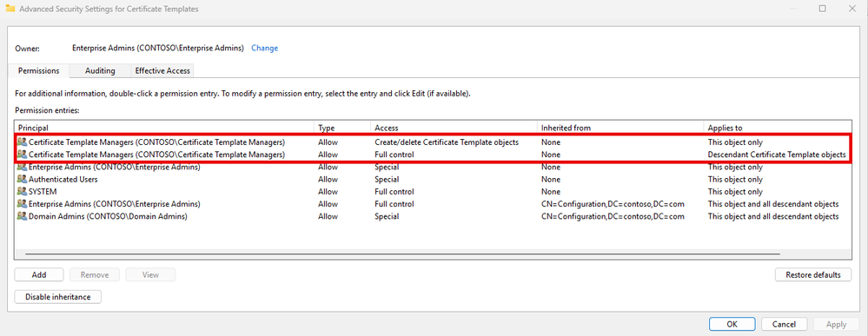Select the SYSTEM principal text
This screenshot has width=868, height=336.
[43, 192]
